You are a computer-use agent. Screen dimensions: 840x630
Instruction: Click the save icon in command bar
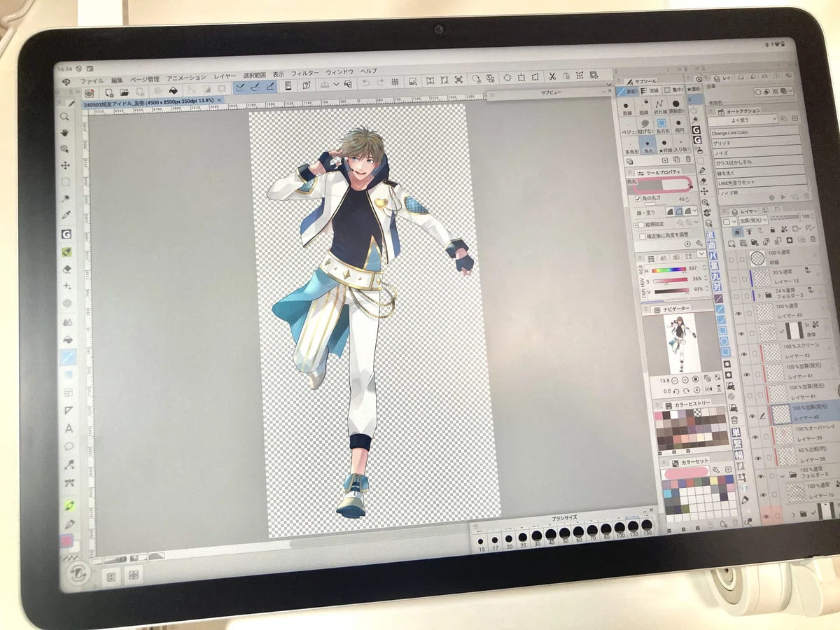click(x=139, y=92)
